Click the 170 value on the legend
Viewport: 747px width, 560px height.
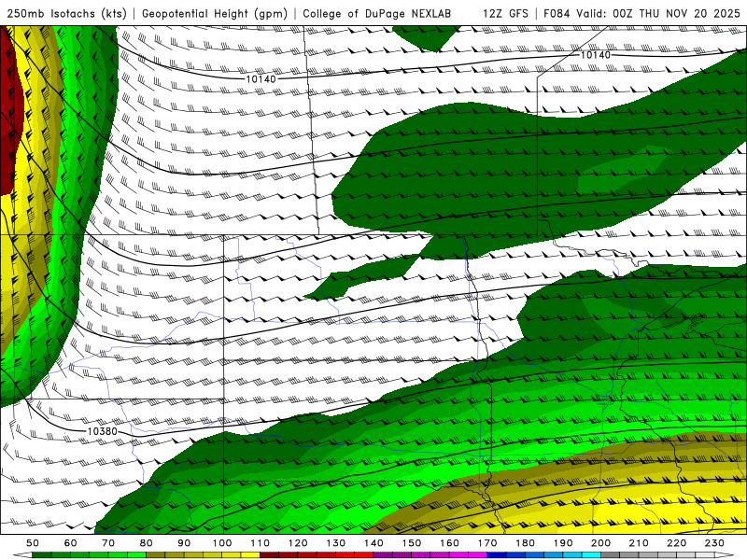(487, 543)
